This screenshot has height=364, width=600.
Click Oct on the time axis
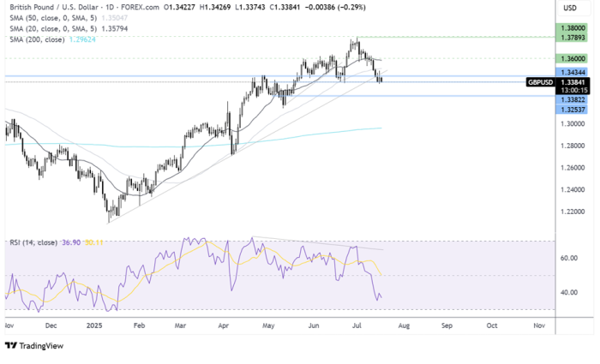pos(492,325)
